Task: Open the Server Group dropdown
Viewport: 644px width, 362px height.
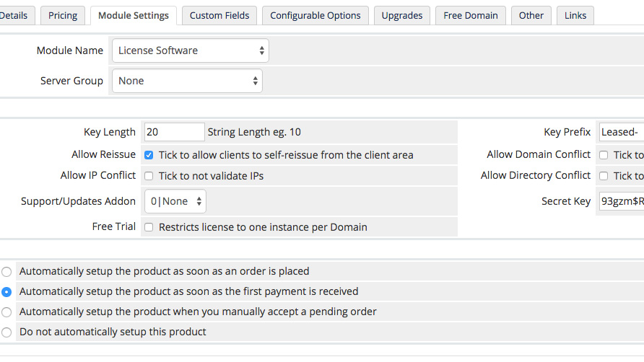Action: coord(187,81)
